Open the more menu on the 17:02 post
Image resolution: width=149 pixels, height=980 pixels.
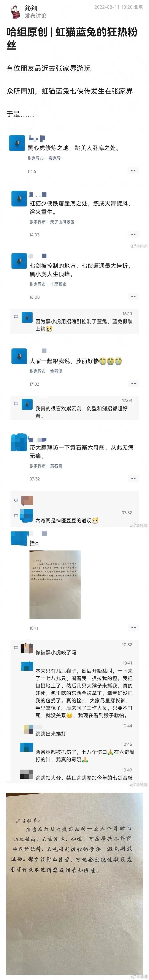click(133, 383)
